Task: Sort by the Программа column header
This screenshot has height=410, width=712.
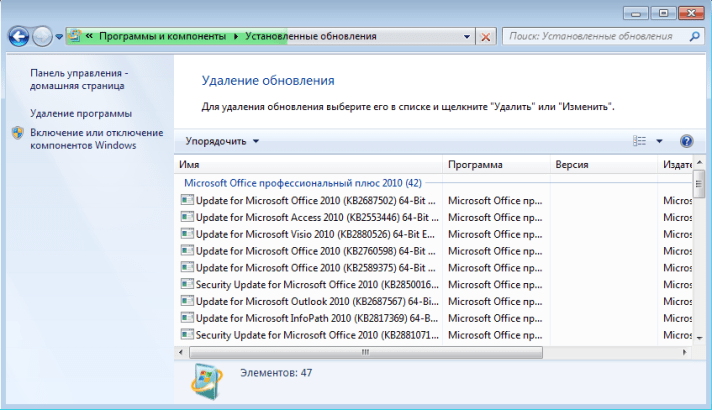Action: pos(496,165)
